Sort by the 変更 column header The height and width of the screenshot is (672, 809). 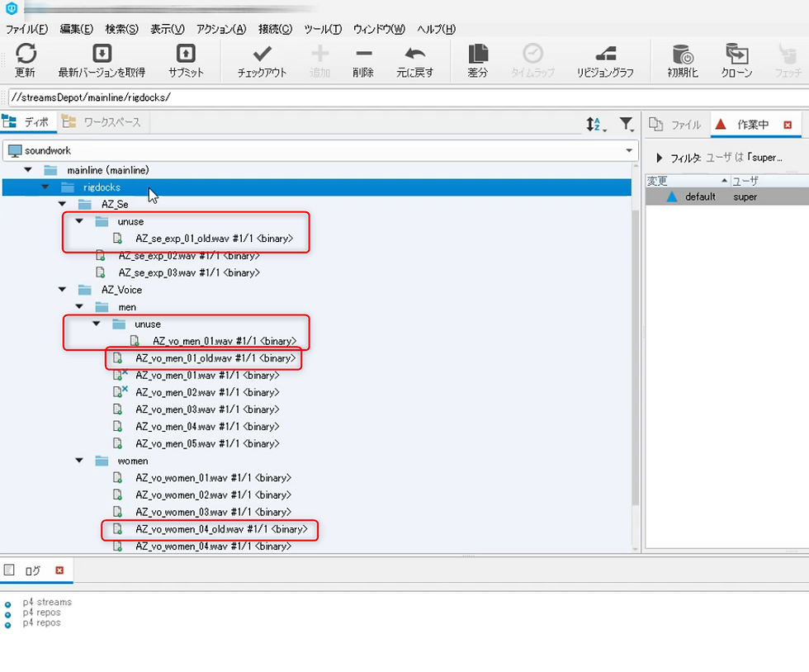(687, 181)
